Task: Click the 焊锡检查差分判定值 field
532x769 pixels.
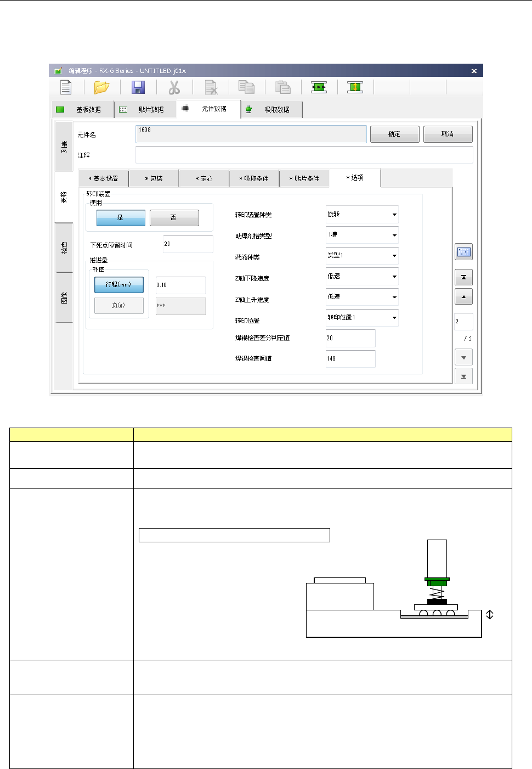Action: coord(350,338)
